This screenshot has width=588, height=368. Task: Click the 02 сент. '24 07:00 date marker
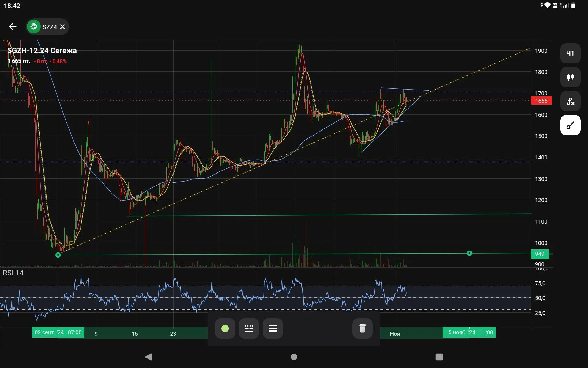(58, 332)
